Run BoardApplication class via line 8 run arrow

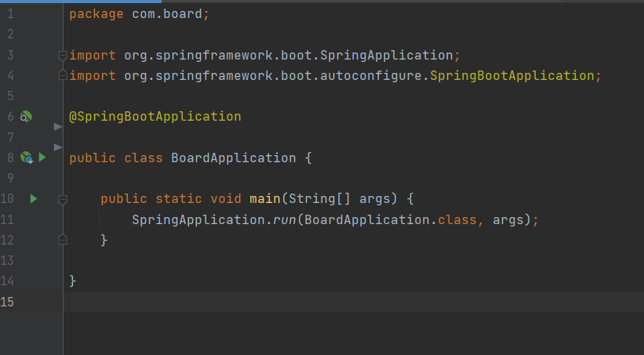click(x=42, y=158)
